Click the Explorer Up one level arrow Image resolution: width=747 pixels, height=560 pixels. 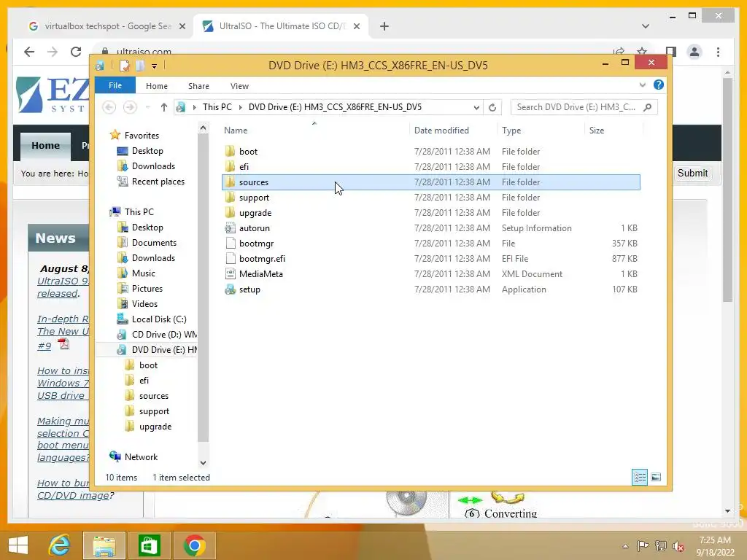(x=164, y=107)
